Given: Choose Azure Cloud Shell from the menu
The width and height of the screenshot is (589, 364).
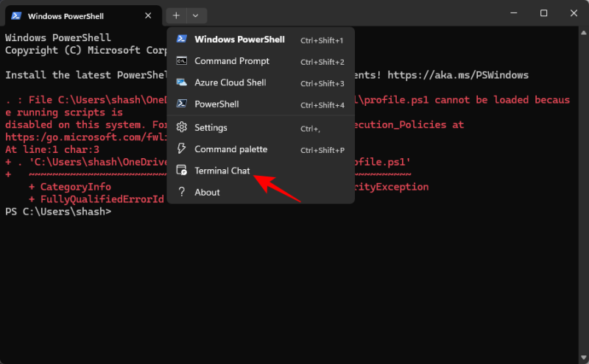Looking at the screenshot, I should (x=230, y=82).
